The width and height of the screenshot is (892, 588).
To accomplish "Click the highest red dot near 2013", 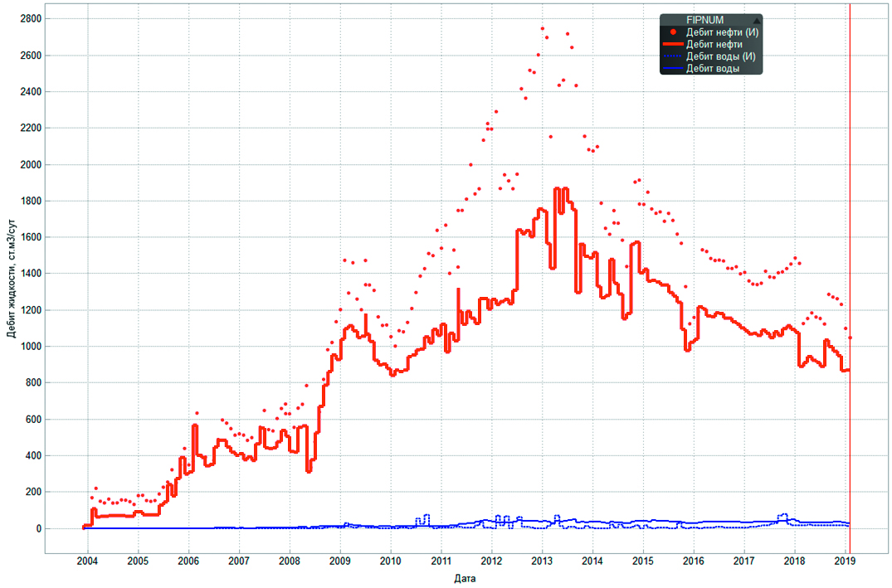I will 543,29.
